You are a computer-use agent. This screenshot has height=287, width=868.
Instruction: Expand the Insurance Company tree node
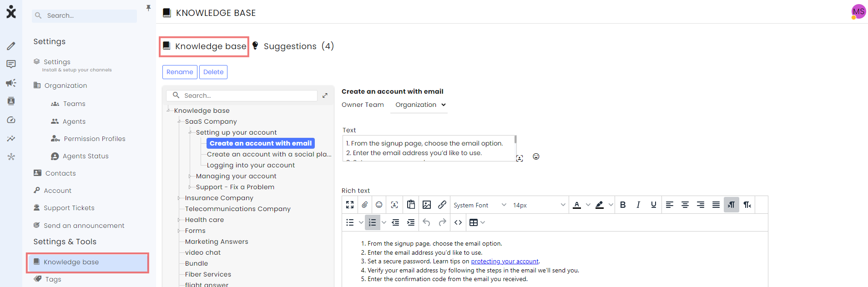[179, 198]
